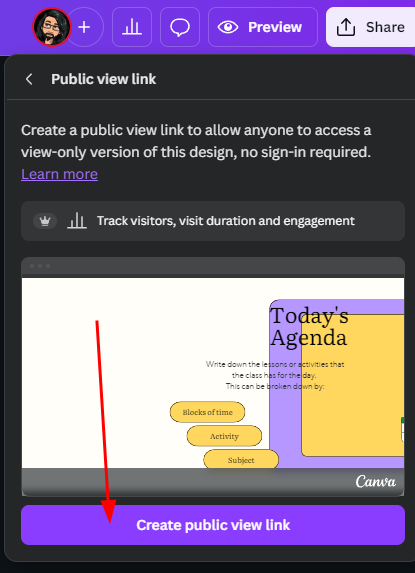
Task: Click the Subject pill in preview
Action: click(x=241, y=459)
